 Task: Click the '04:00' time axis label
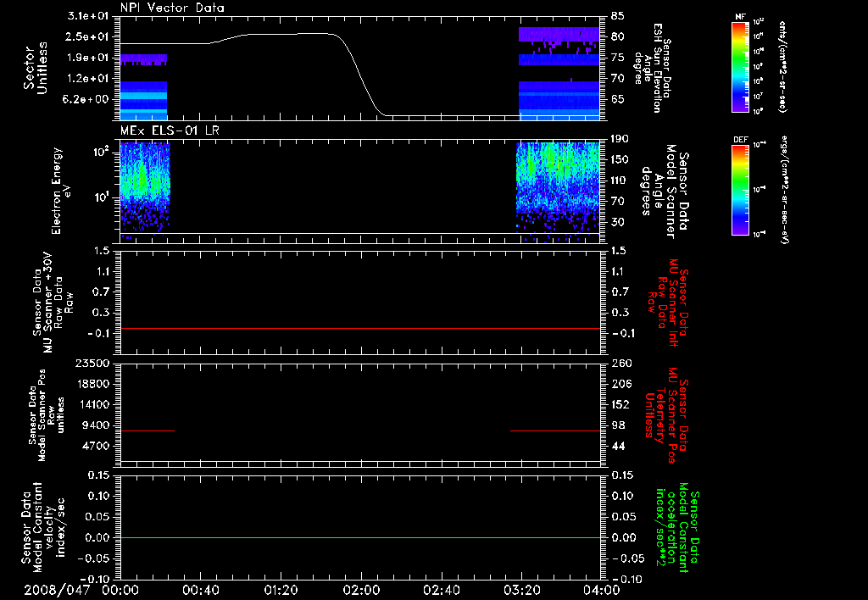[602, 590]
